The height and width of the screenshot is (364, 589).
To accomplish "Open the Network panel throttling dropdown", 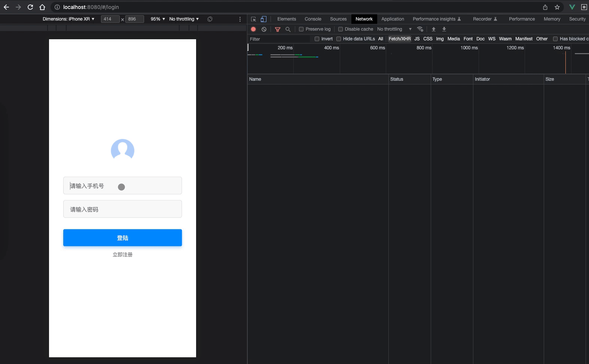I will click(x=394, y=29).
